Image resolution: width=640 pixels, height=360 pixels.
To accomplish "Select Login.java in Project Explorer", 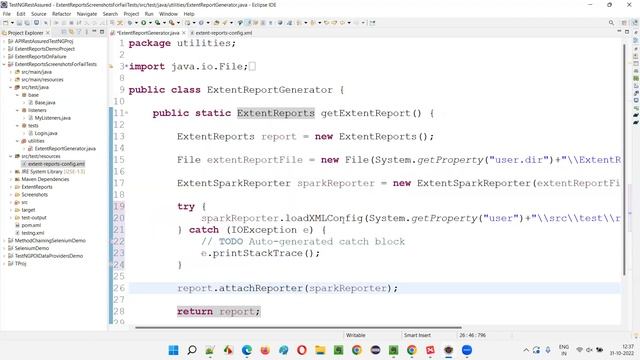I will (46, 133).
